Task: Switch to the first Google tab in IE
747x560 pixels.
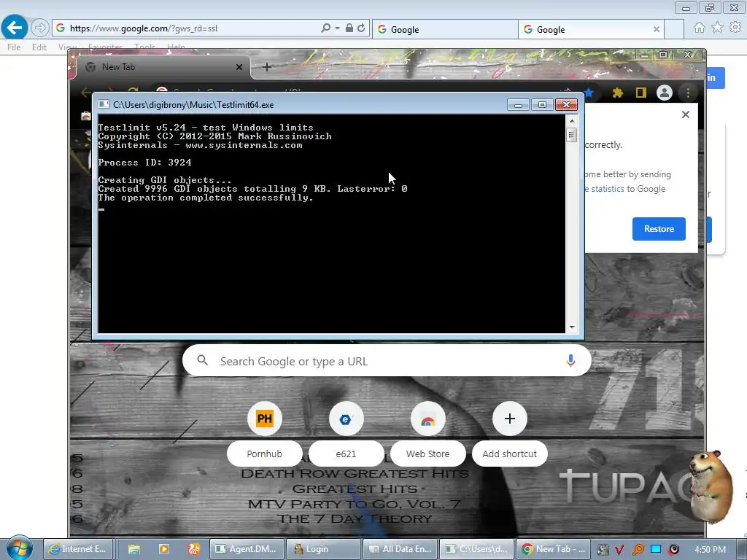Action: tap(445, 29)
